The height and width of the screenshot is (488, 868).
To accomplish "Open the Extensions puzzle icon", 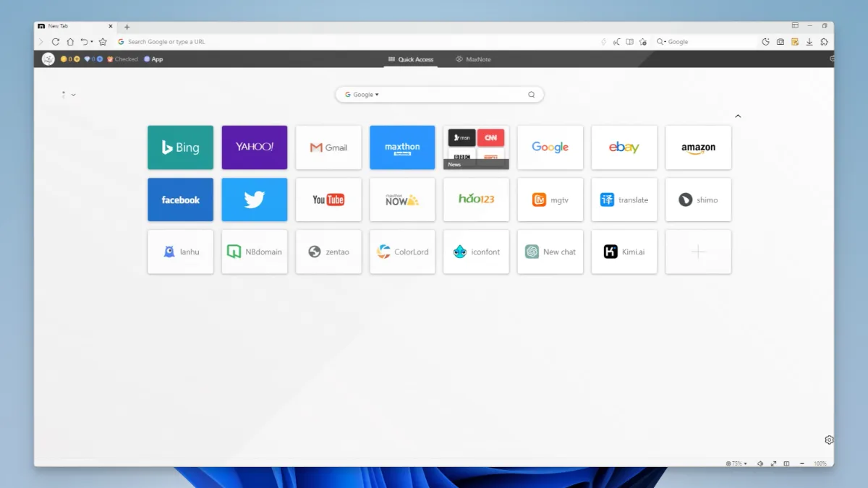I will (x=824, y=42).
